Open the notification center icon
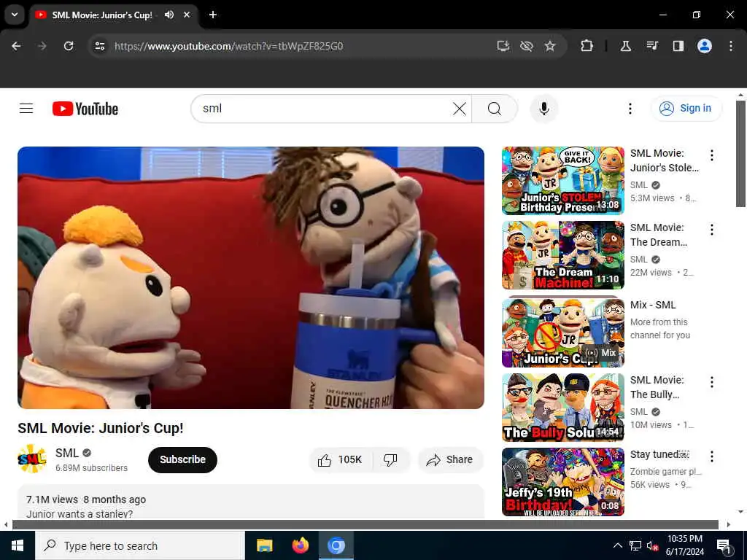The width and height of the screenshot is (747, 560). click(723, 546)
